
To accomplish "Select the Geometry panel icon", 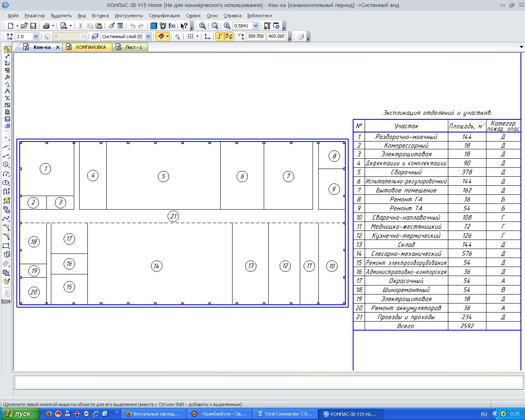I will pyautogui.click(x=7, y=49).
